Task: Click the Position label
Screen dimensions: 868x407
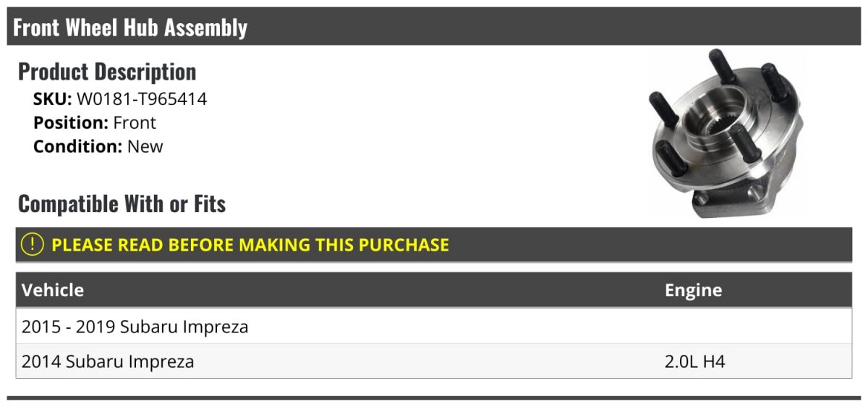Action: 71,123
